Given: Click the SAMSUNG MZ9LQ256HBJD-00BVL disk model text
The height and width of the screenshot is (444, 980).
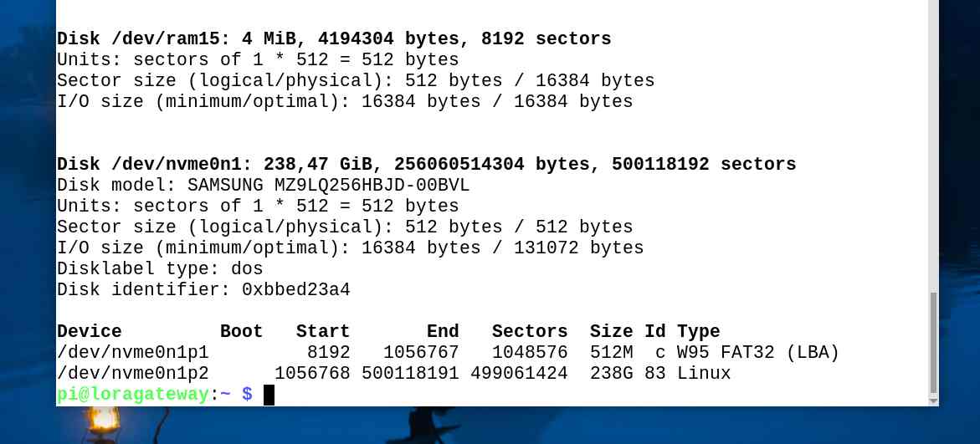Looking at the screenshot, I should point(328,186).
